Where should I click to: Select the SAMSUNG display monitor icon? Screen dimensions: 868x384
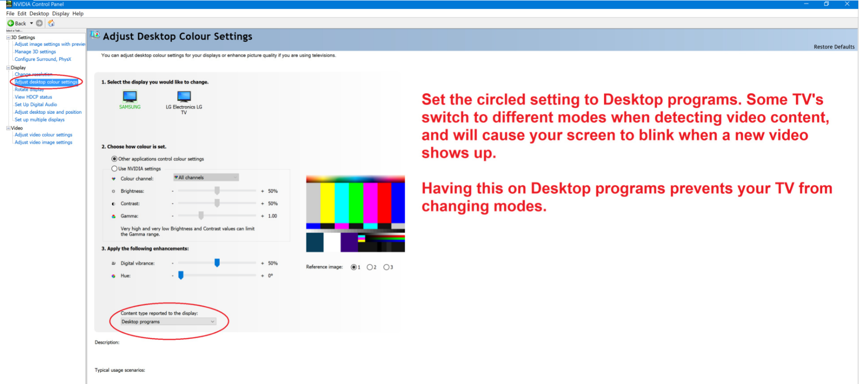(130, 97)
